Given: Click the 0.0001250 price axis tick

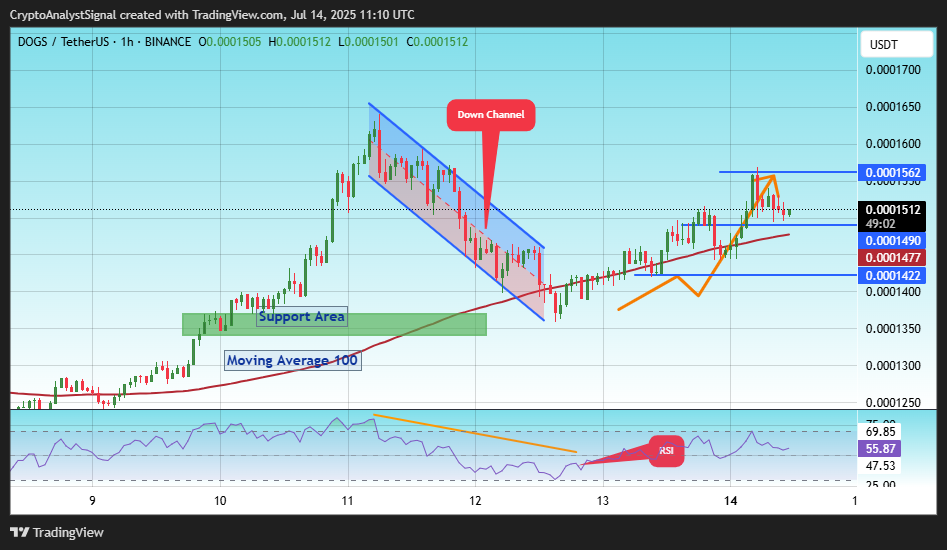Looking at the screenshot, I should click(893, 403).
